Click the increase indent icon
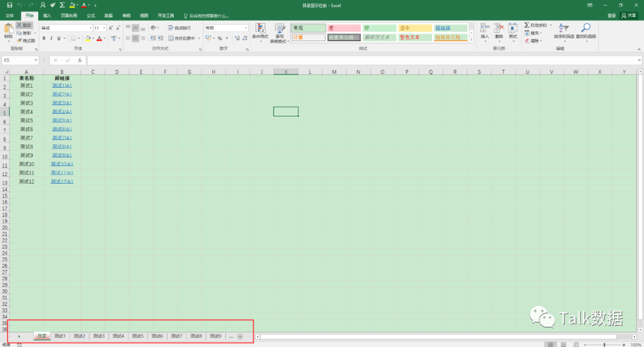Image resolution: width=644 pixels, height=347 pixels. point(160,38)
